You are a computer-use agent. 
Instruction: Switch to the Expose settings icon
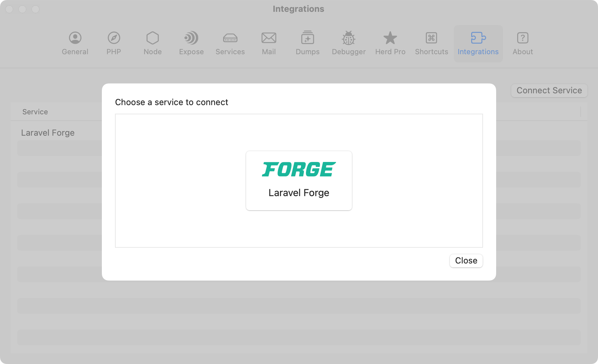(191, 38)
